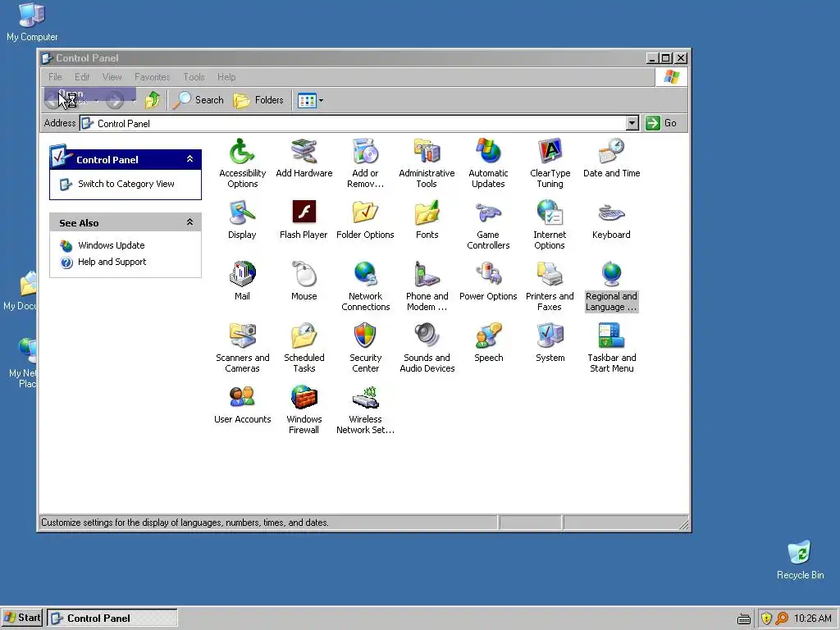Click the Go button
This screenshot has width=840, height=630.
point(662,123)
